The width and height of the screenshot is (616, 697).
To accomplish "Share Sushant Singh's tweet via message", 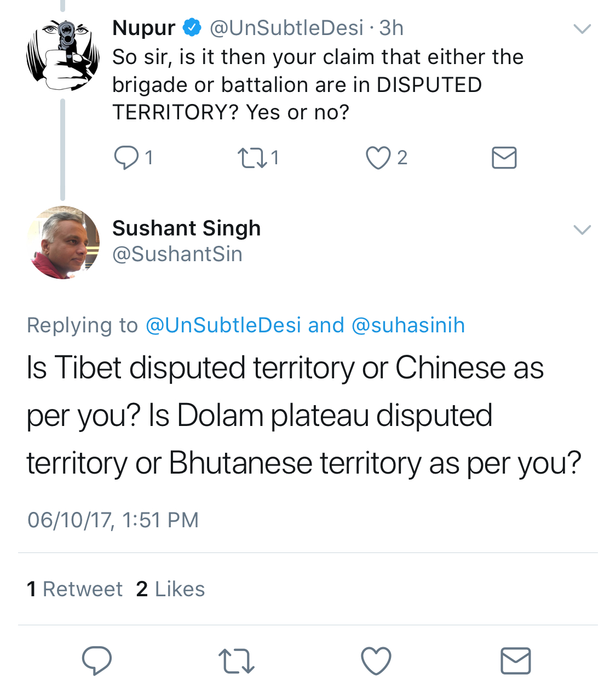I will tap(516, 660).
